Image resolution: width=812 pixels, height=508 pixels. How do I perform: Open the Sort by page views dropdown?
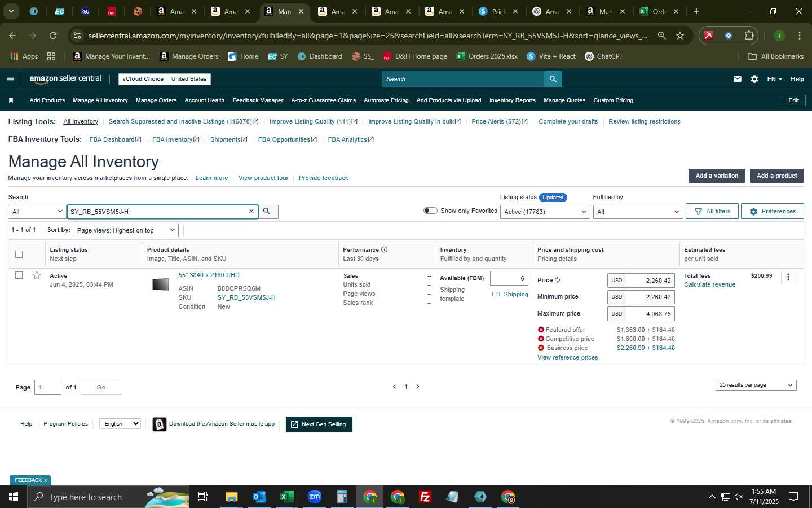point(126,230)
